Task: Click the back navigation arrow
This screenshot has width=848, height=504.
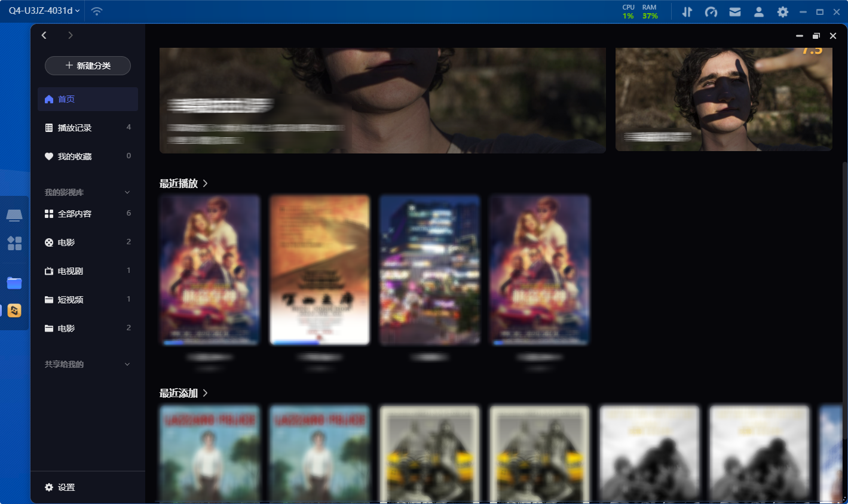Action: point(44,36)
